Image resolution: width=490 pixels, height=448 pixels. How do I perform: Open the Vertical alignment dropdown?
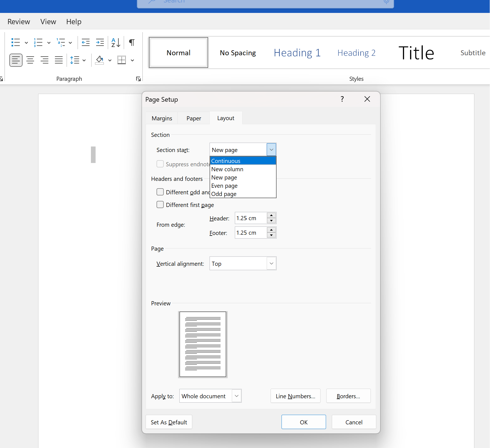coord(271,264)
